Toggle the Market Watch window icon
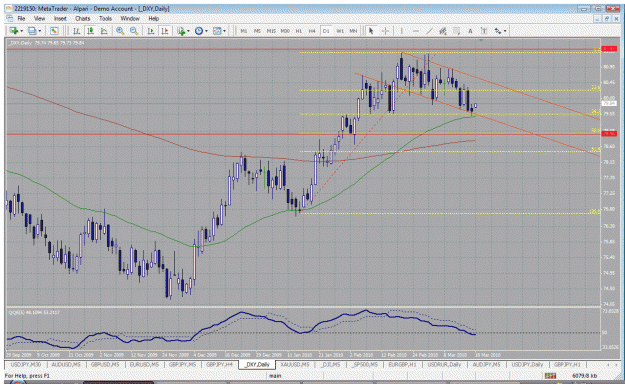This screenshot has width=625, height=384. [54, 31]
